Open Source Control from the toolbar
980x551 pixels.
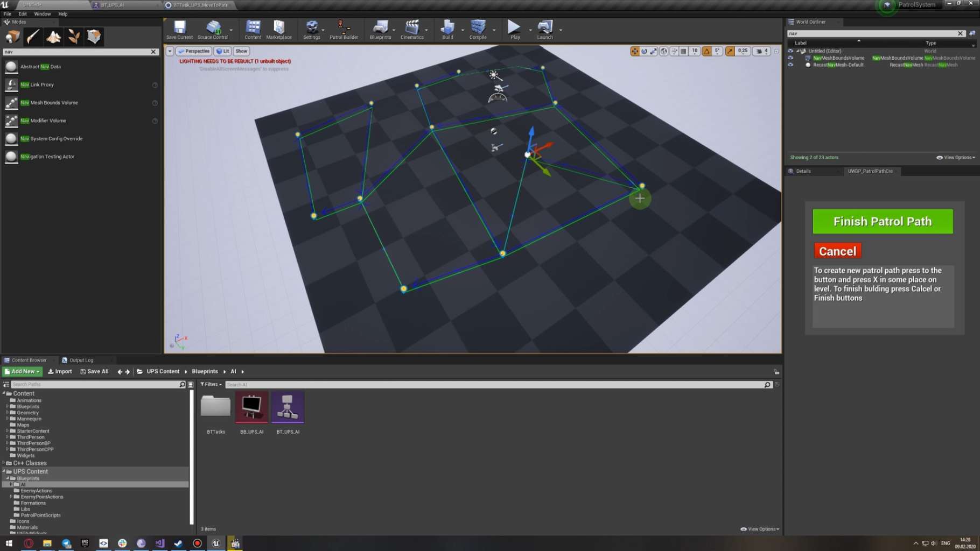213,30
